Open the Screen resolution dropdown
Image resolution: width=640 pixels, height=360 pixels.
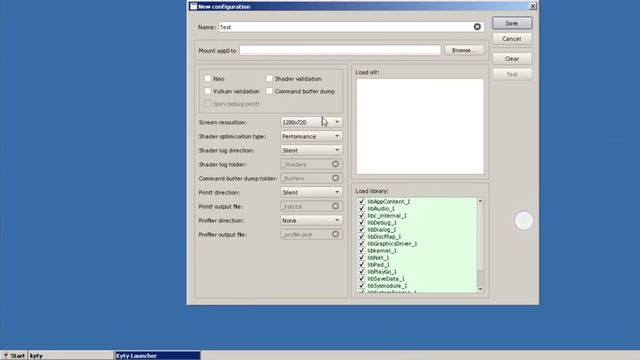[311, 122]
